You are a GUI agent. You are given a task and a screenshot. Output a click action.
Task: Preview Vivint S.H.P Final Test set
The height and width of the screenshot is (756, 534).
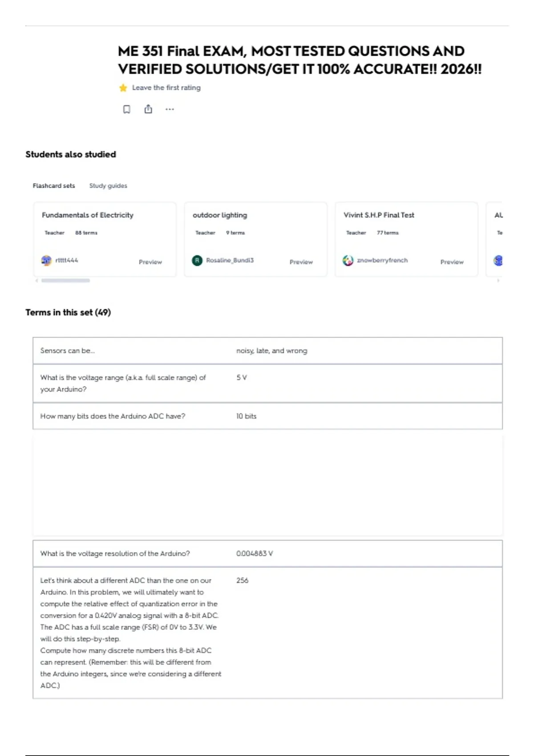point(452,262)
